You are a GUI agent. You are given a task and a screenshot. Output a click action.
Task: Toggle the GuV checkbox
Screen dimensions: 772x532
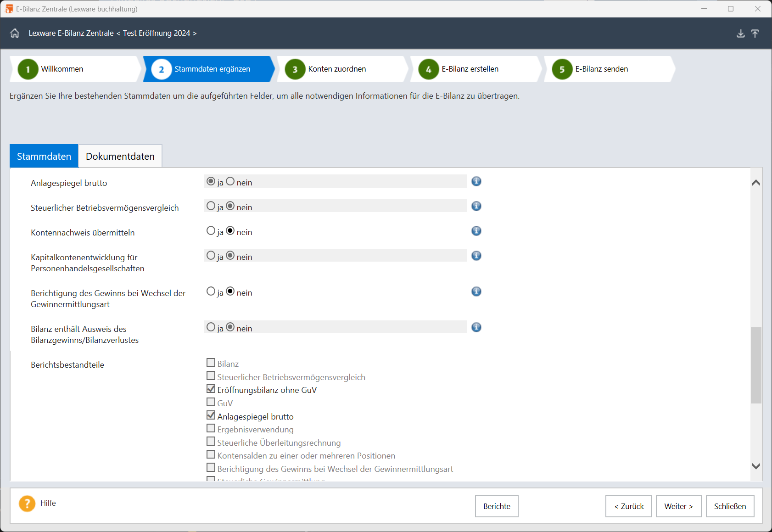pyautogui.click(x=211, y=402)
